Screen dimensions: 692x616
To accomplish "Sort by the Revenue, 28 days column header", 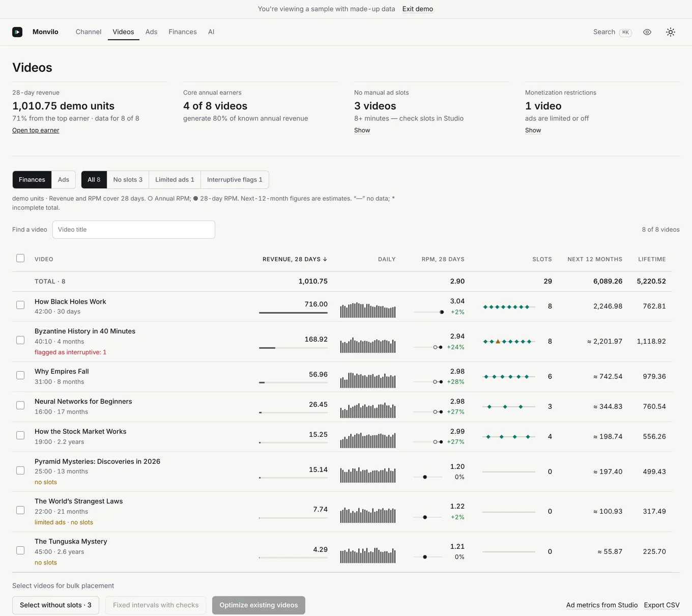I will (x=295, y=259).
